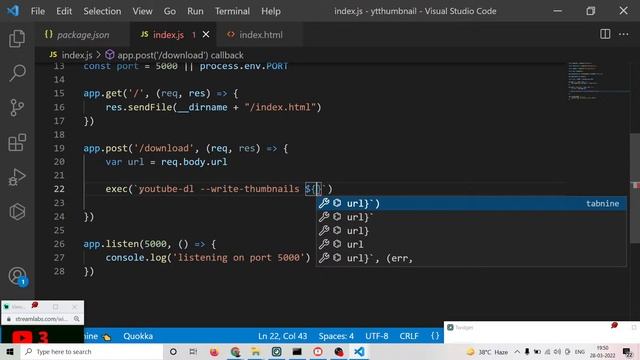Change file encoding UTF-8
Screen dimensions: 640x360
[376, 336]
